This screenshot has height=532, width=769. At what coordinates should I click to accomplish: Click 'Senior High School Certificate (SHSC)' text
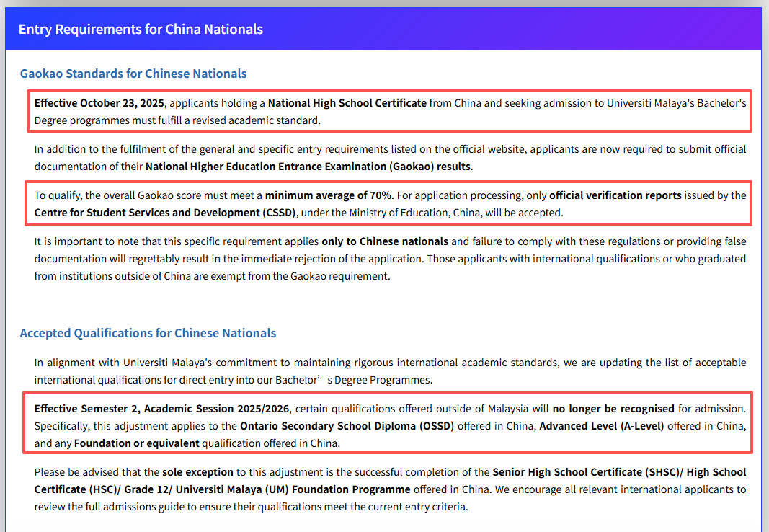[x=586, y=472]
